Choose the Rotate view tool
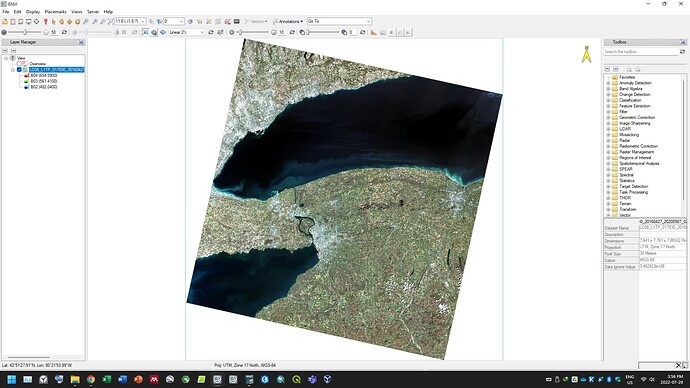 click(x=77, y=21)
